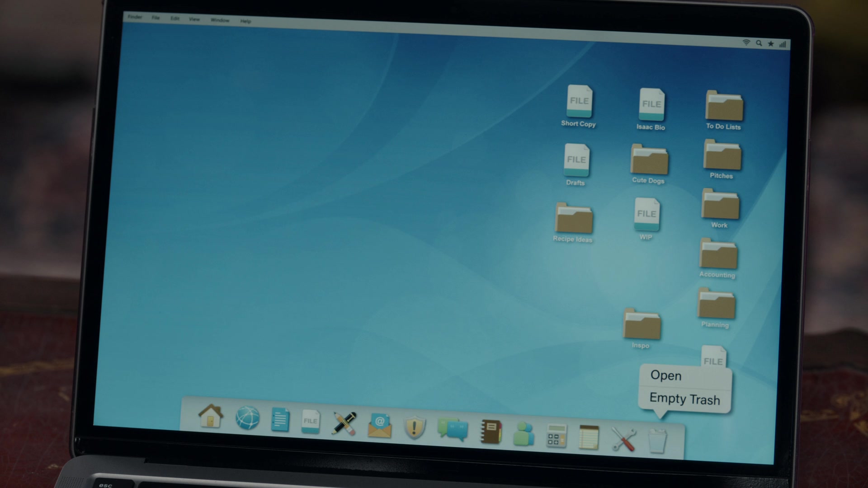Open the brown notebook app in the dock

[x=491, y=432]
